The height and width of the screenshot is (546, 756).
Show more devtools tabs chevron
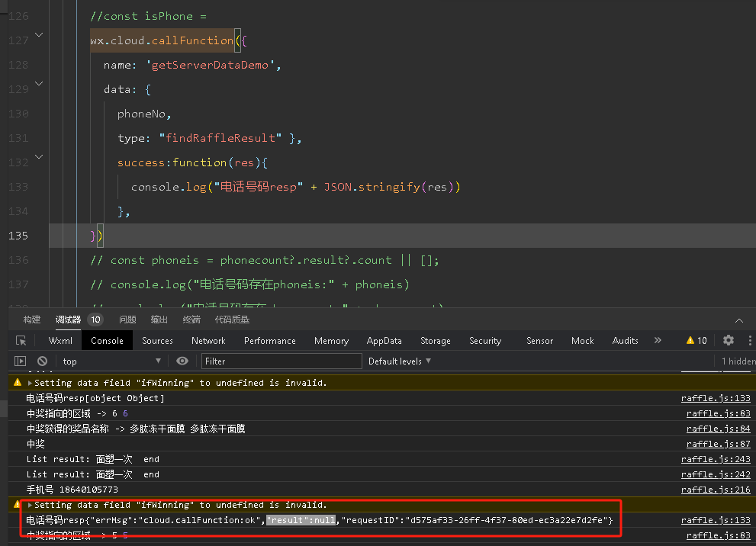(658, 340)
